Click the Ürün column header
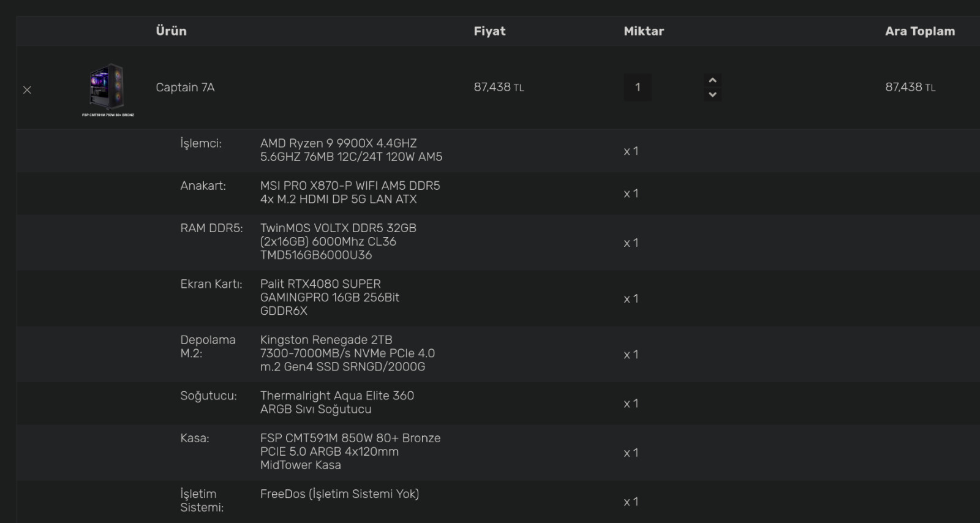The width and height of the screenshot is (980, 523). [x=171, y=31]
